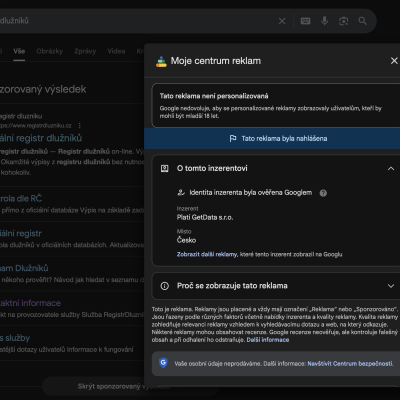Image resolution: width=400 pixels, height=400 pixels.
Task: Open the sitelink ending in dle RČ
Action: [21, 198]
